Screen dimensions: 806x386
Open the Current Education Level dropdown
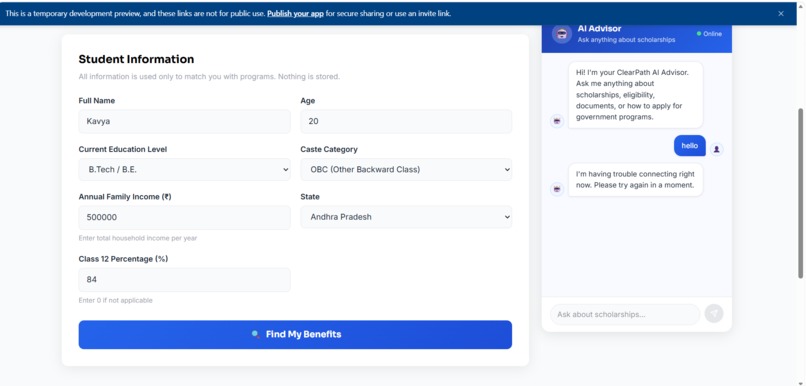click(x=184, y=169)
